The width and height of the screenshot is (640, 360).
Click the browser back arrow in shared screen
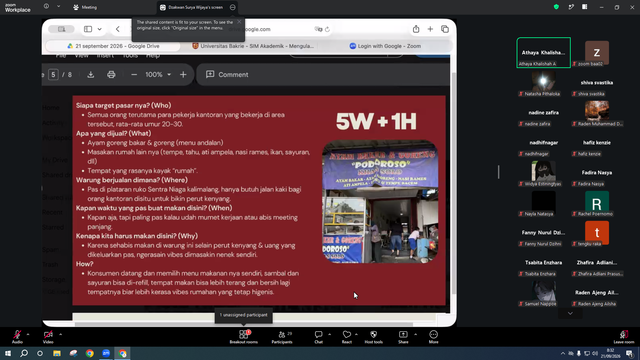118,29
